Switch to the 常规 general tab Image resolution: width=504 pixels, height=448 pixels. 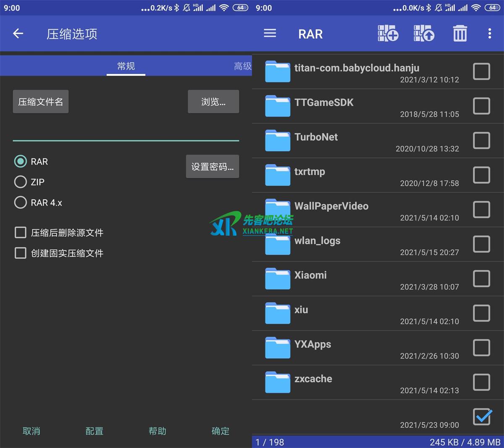coord(126,66)
